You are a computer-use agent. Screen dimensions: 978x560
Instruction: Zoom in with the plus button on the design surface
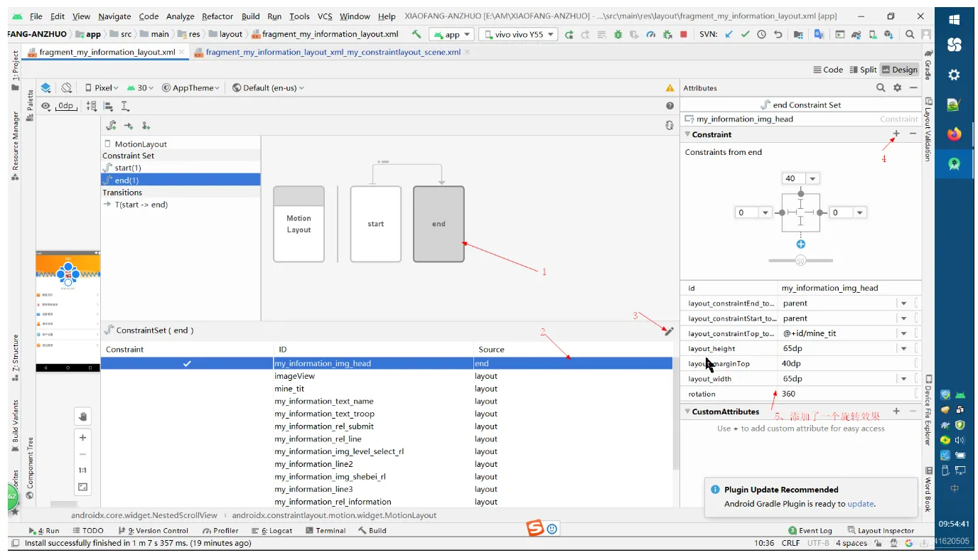[x=82, y=438]
